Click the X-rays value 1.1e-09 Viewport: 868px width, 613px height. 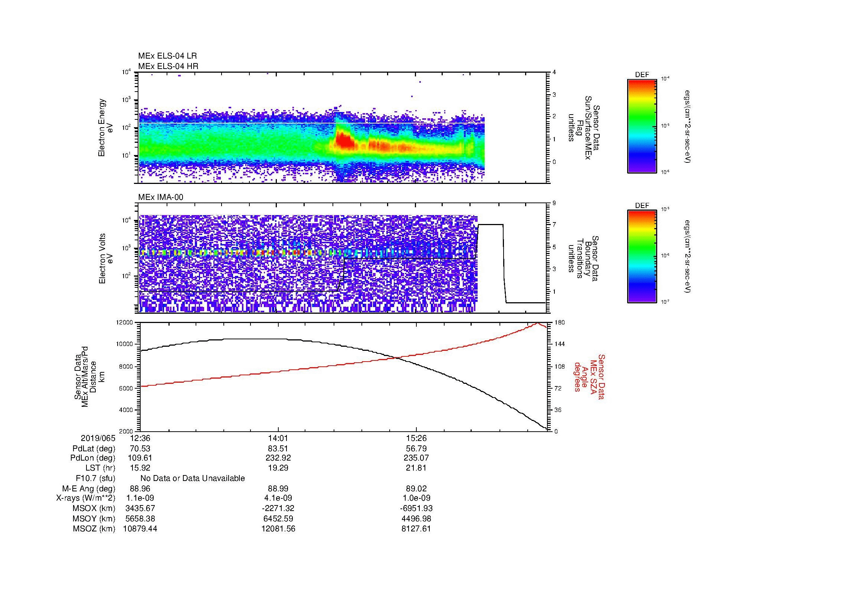click(140, 498)
